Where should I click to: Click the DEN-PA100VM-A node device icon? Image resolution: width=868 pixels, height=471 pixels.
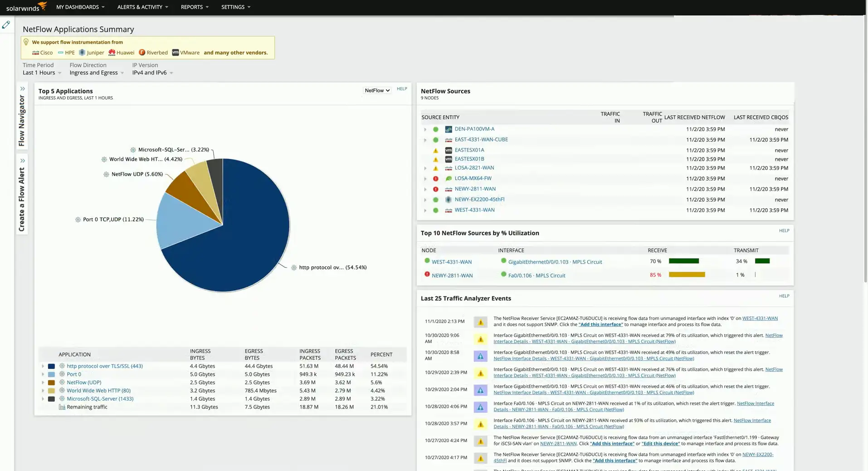pos(448,129)
